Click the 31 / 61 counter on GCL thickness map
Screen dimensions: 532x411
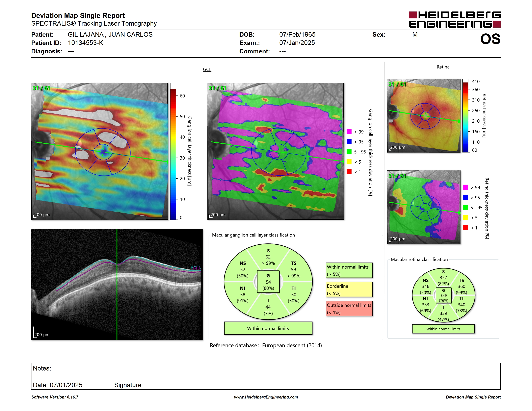[41, 88]
